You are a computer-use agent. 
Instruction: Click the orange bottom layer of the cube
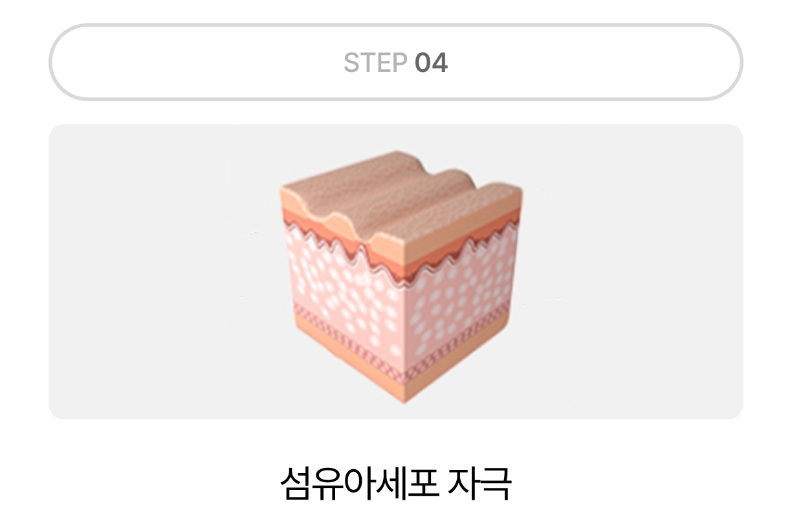pos(401,369)
